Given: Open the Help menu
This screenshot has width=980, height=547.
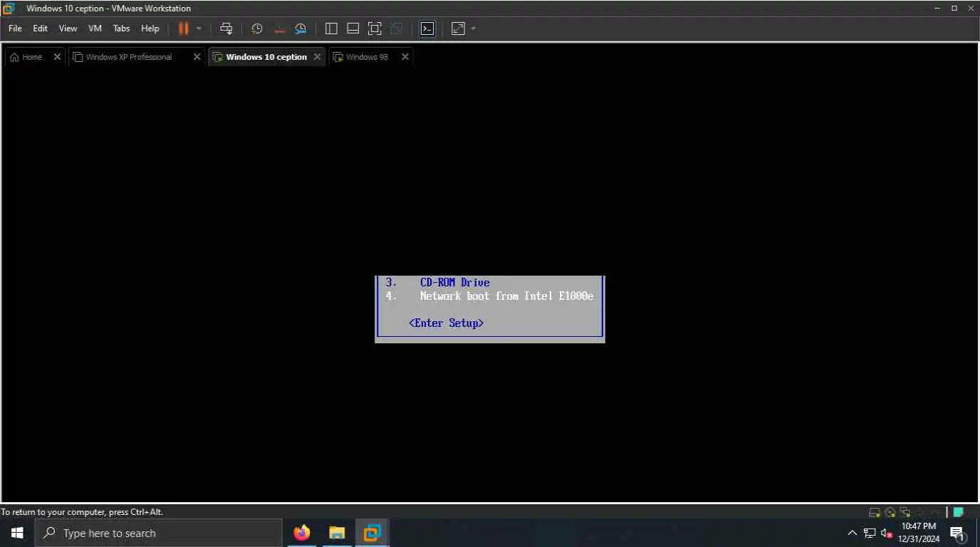Looking at the screenshot, I should [150, 28].
